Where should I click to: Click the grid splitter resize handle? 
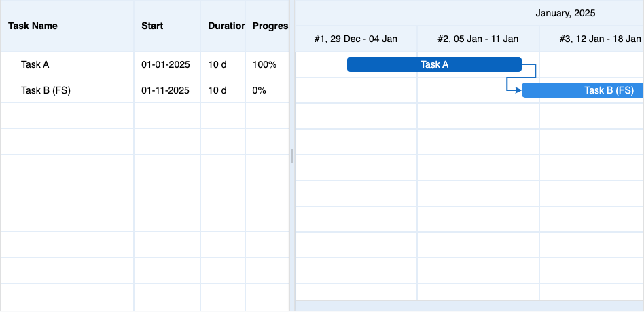(x=292, y=156)
